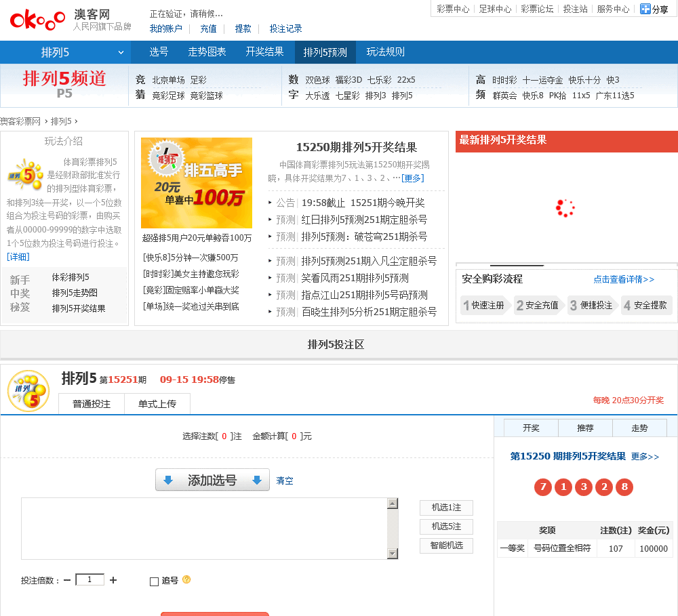
Task: Click the 添加选号 button
Action: point(212,480)
